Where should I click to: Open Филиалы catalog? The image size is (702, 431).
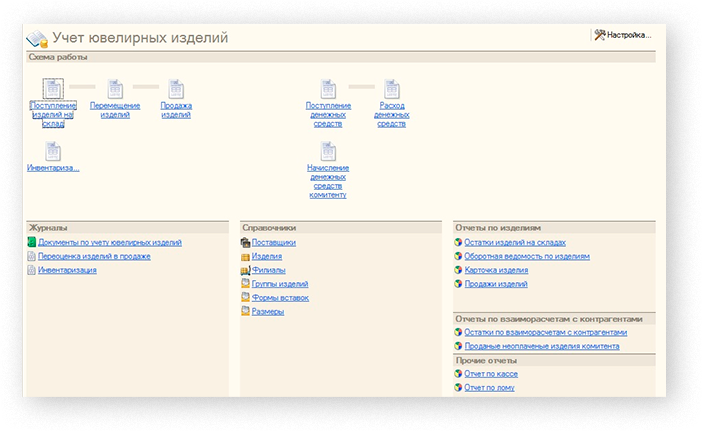coord(269,270)
